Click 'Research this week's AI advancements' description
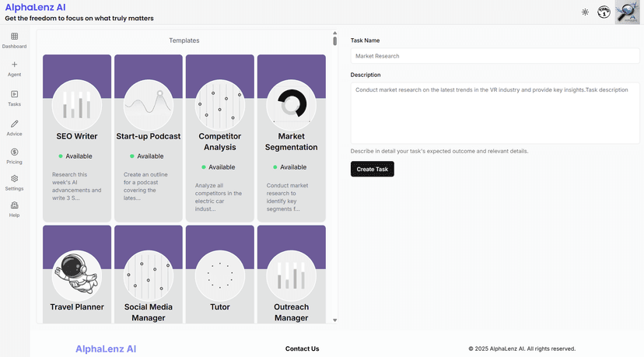 tap(76, 186)
